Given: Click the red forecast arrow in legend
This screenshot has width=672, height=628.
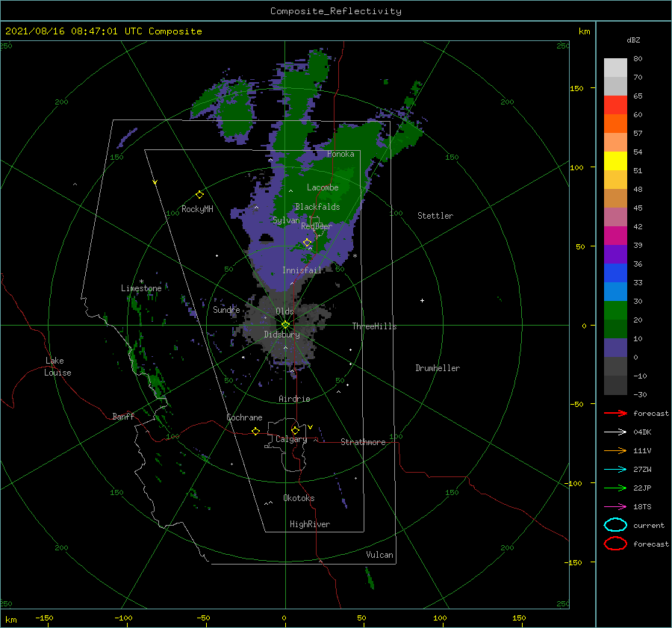Looking at the screenshot, I should coord(615,413).
